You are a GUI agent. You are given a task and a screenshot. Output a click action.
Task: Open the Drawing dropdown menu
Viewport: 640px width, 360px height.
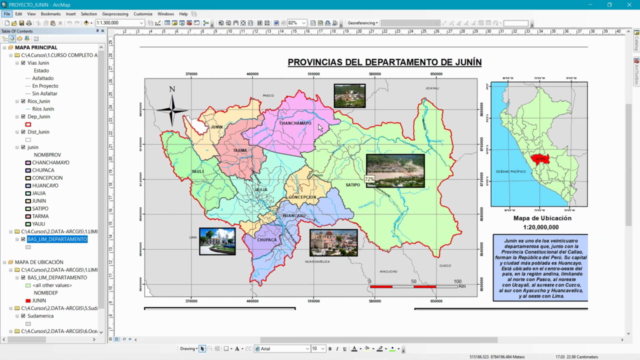(189, 349)
